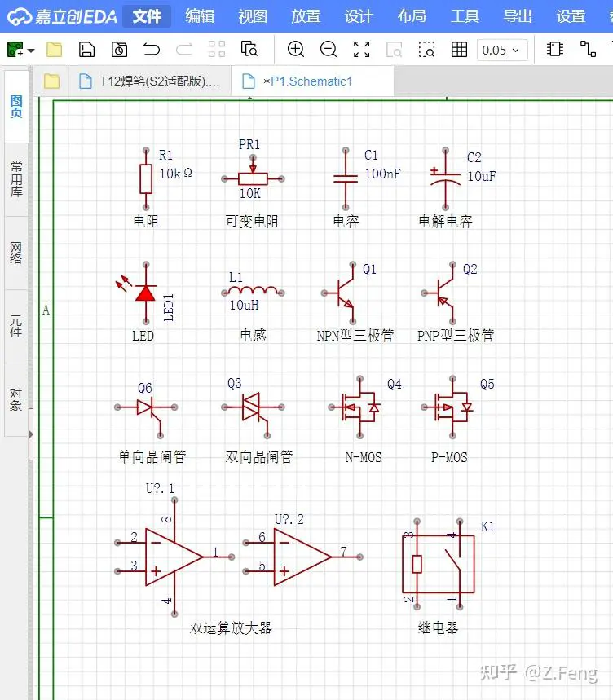This screenshot has height=700, width=613.
Task: Click the 嘉立创EDA logo
Action: [x=63, y=16]
